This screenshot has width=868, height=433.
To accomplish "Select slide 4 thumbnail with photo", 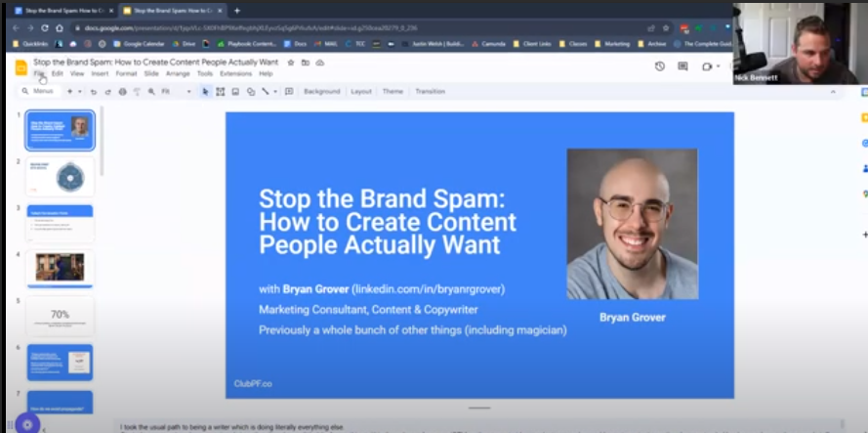I will [x=60, y=269].
